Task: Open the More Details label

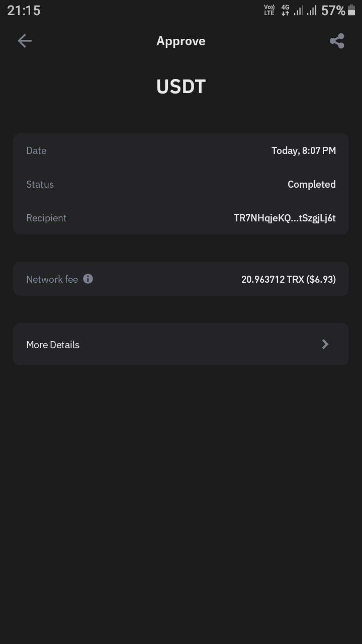Action: 53,345
